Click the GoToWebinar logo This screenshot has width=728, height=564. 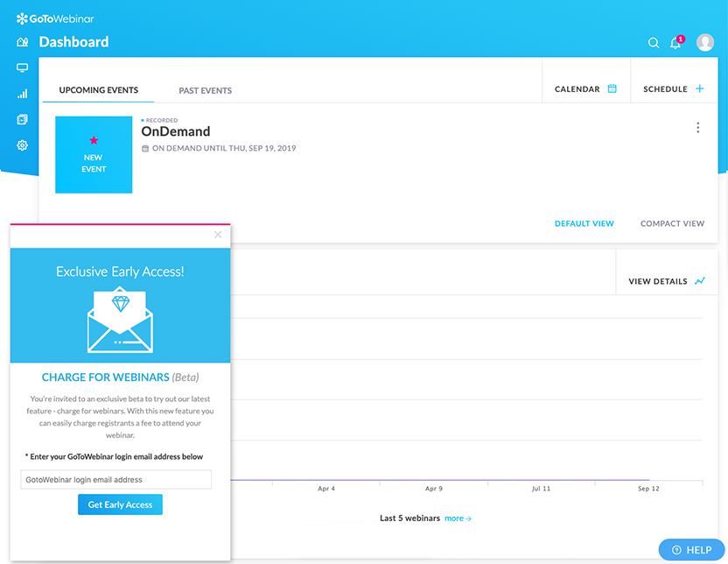[x=55, y=18]
